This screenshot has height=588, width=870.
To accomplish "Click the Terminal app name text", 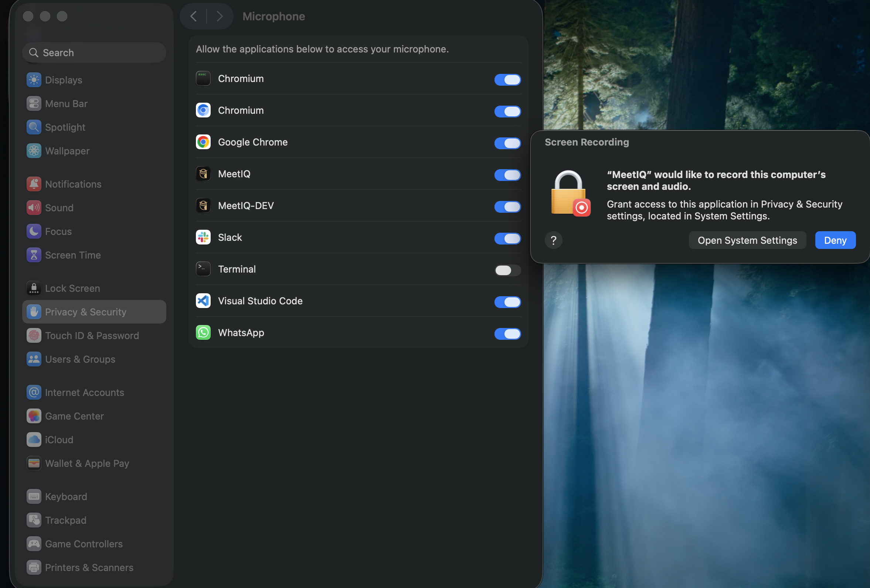I will pos(237,269).
